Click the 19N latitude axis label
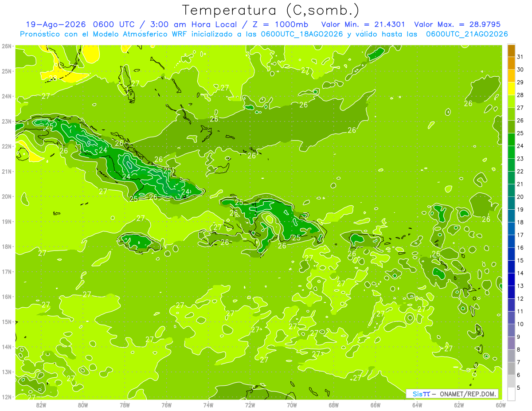The width and height of the screenshot is (532, 411). click(6, 222)
